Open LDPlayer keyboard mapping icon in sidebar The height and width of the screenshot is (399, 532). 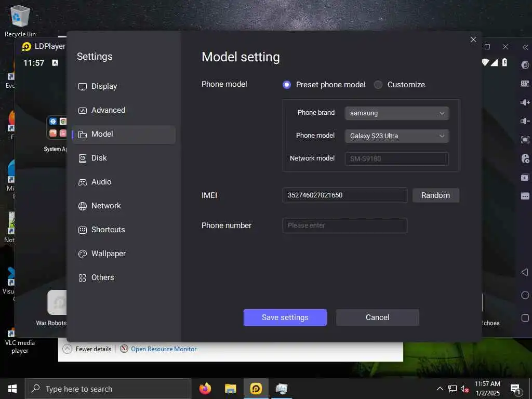[x=525, y=84]
